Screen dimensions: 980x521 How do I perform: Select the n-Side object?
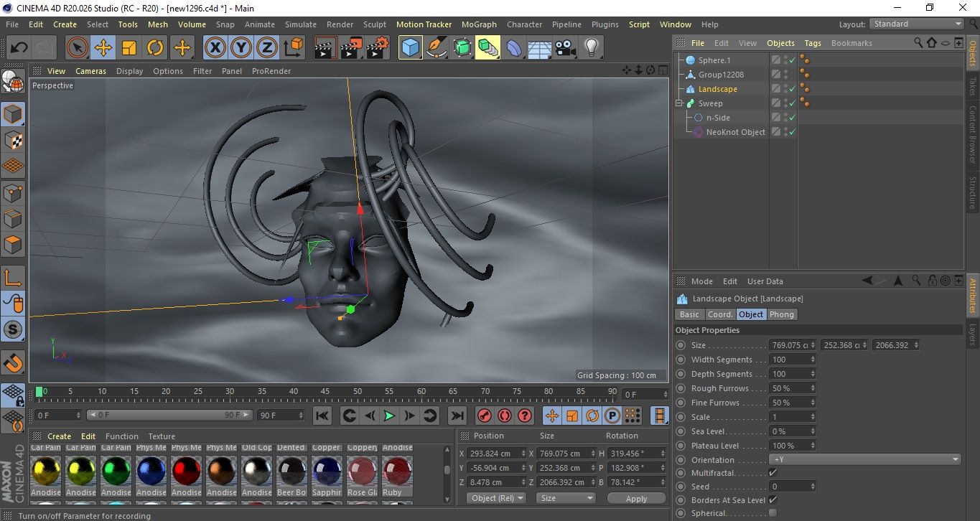[718, 118]
